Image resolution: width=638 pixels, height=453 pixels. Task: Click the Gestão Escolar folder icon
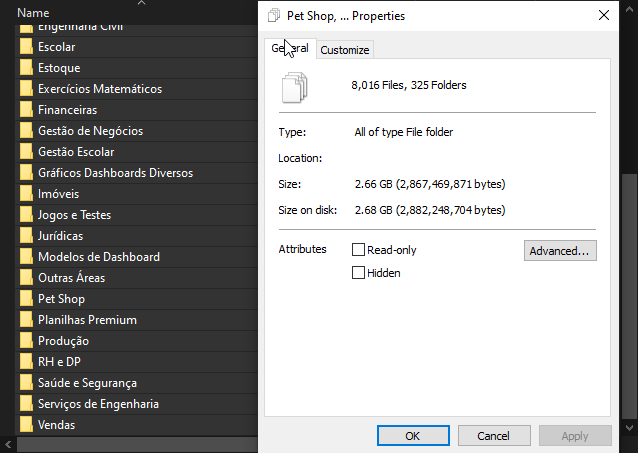[x=26, y=152]
